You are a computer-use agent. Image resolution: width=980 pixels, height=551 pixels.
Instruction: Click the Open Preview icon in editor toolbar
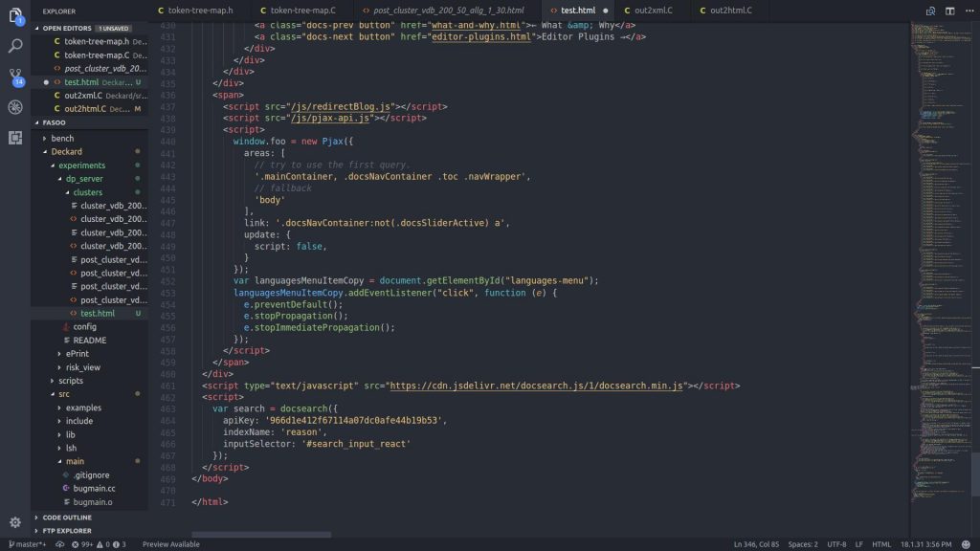[x=930, y=11]
